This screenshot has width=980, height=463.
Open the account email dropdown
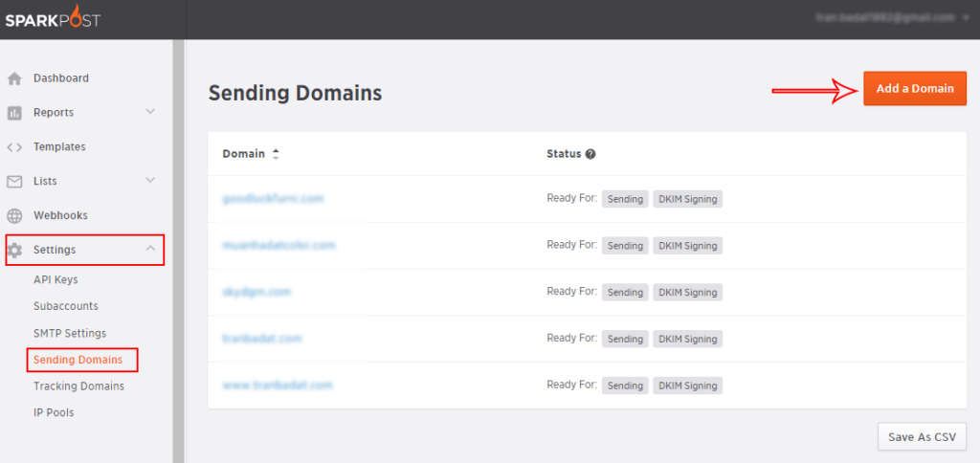[x=892, y=17]
